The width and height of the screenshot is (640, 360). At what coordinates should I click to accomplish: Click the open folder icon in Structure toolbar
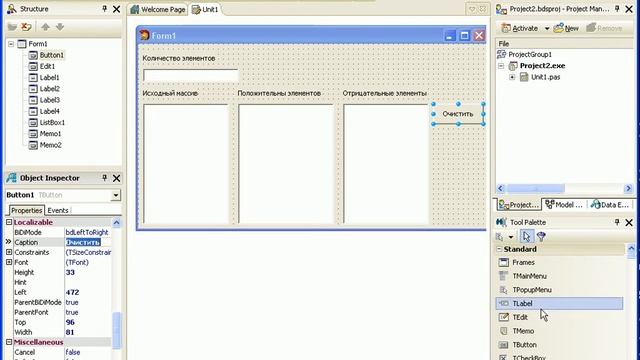tap(12, 27)
